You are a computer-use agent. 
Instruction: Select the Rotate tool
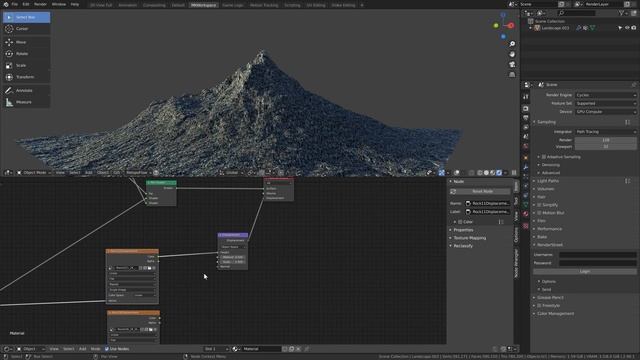[x=27, y=53]
